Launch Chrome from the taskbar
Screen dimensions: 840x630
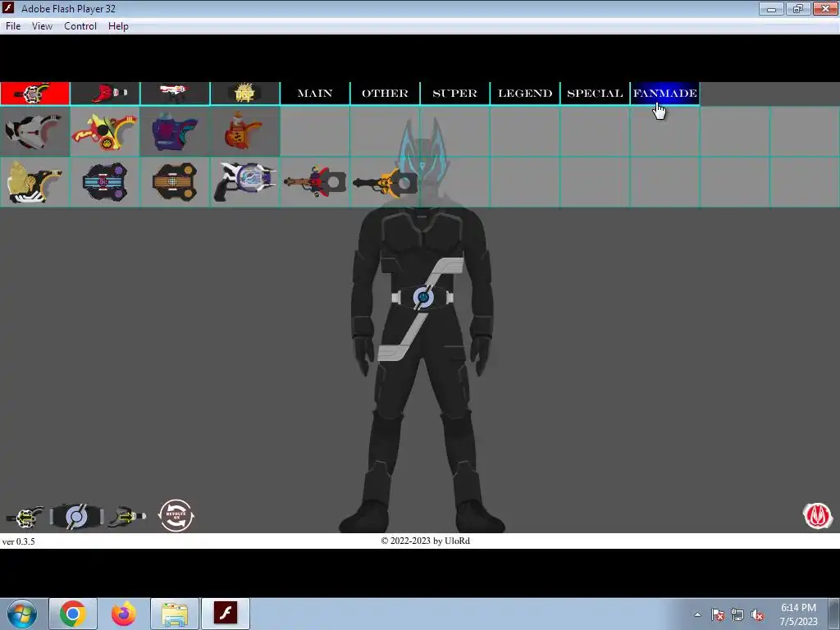click(x=73, y=614)
